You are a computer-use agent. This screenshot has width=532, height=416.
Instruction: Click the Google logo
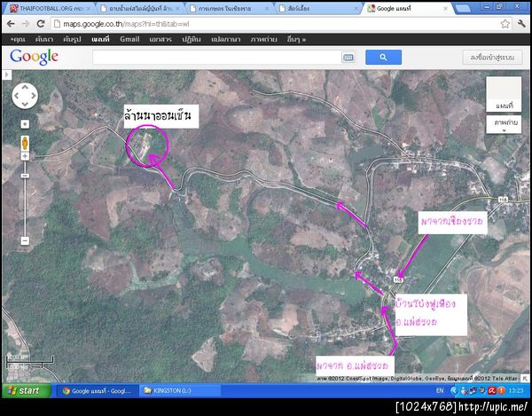click(34, 57)
